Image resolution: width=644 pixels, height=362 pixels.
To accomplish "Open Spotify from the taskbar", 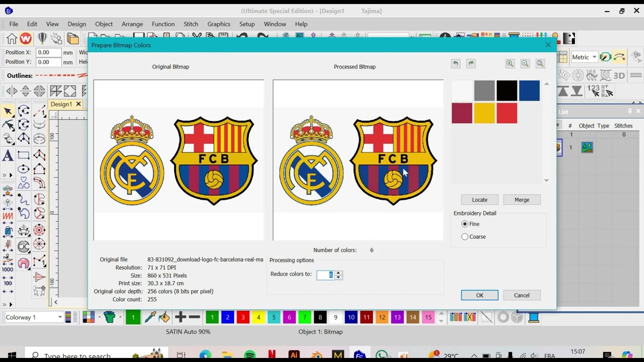I will [250, 355].
